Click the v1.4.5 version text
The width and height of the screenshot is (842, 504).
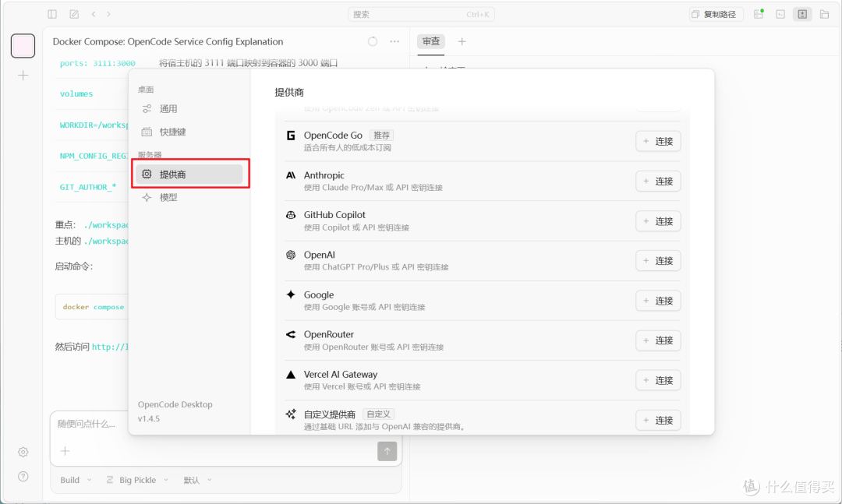(x=149, y=418)
